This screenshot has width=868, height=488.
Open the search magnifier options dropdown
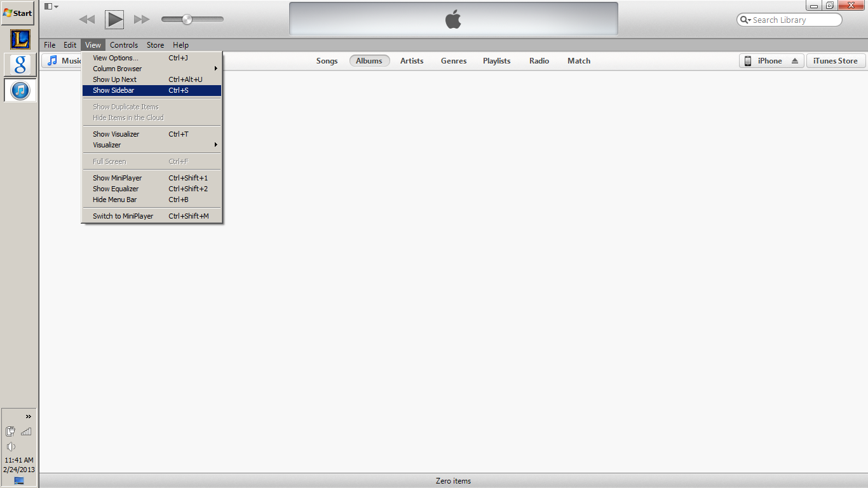click(745, 20)
